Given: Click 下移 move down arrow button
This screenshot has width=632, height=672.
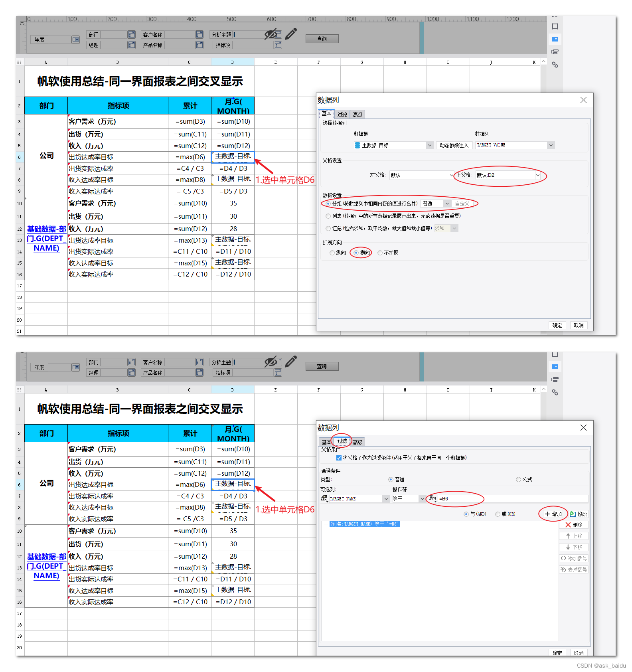Looking at the screenshot, I should [574, 547].
